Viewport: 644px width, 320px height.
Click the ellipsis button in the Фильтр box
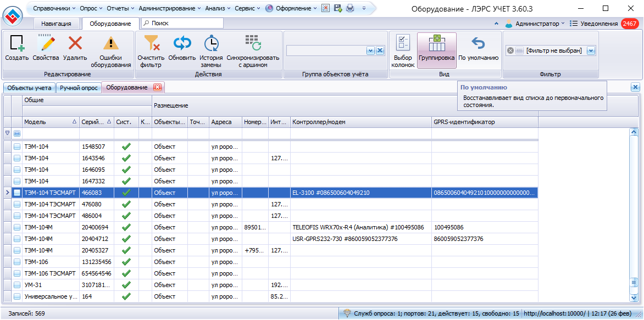tap(519, 50)
